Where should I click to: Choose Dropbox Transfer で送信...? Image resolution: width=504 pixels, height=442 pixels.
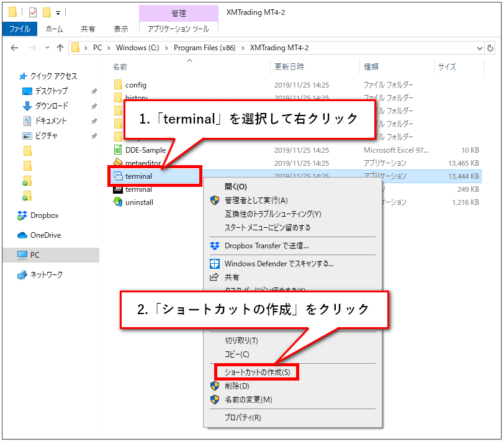tap(267, 246)
